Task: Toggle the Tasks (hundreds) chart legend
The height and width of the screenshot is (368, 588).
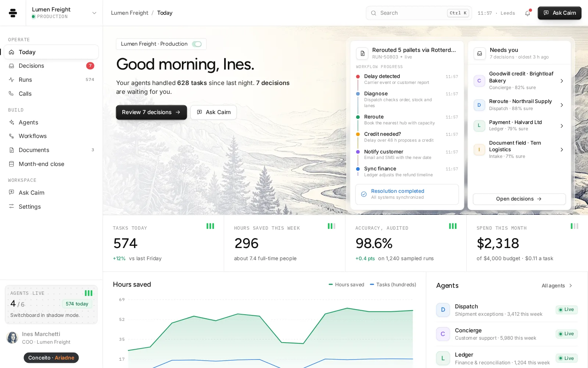Action: (393, 284)
